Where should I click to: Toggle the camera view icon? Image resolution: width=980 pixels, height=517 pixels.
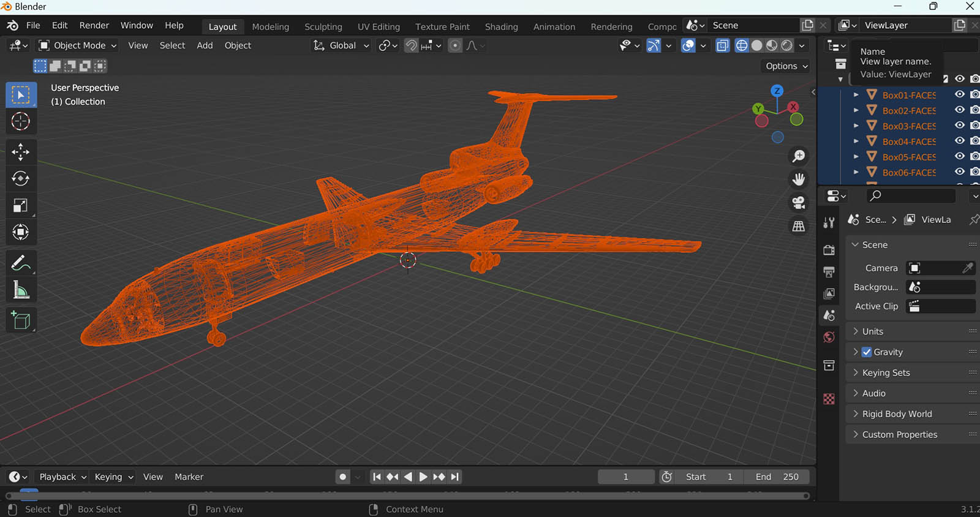coord(798,202)
